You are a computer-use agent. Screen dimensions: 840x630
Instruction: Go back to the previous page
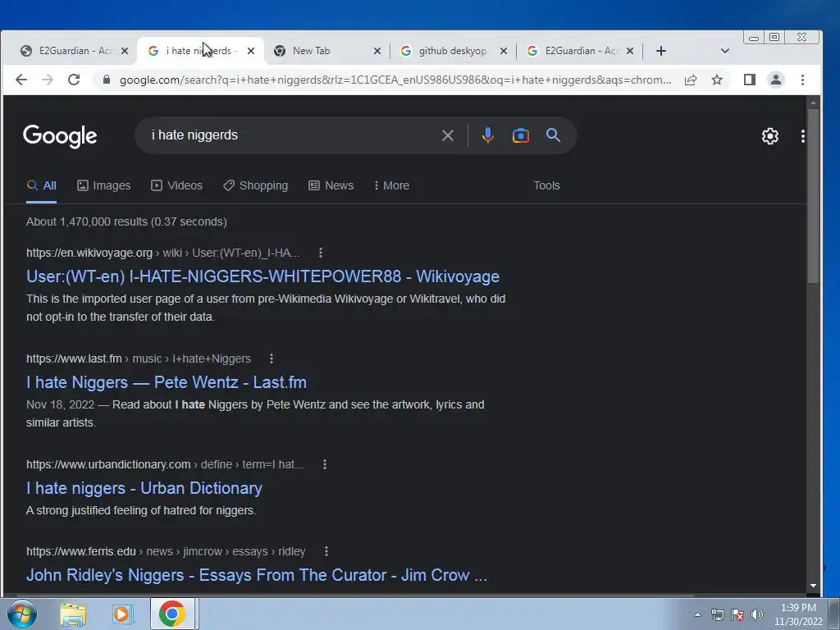[x=21, y=80]
